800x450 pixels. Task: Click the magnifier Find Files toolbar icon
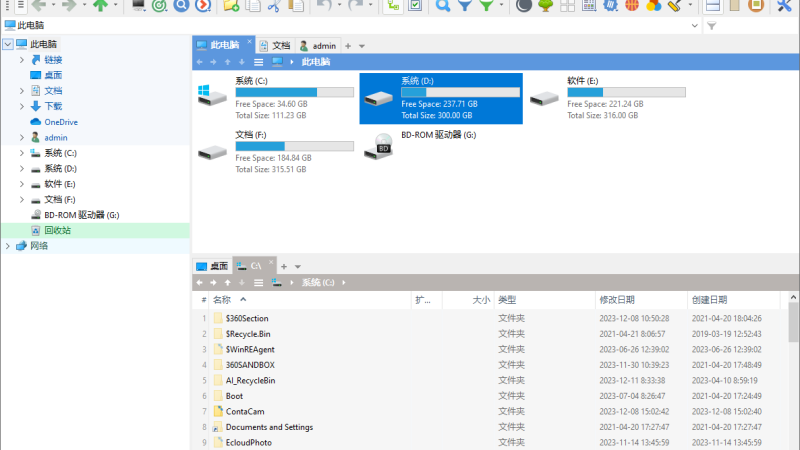pyautogui.click(x=442, y=5)
